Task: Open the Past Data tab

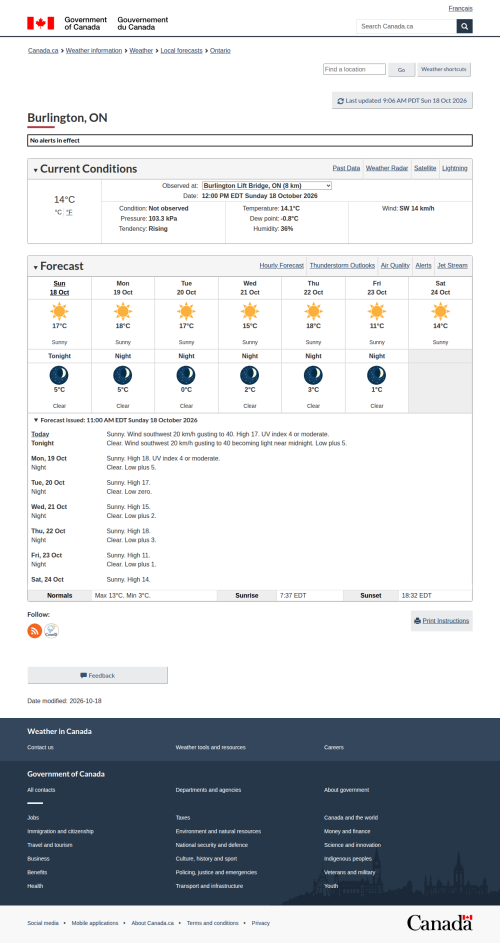Action: click(347, 168)
